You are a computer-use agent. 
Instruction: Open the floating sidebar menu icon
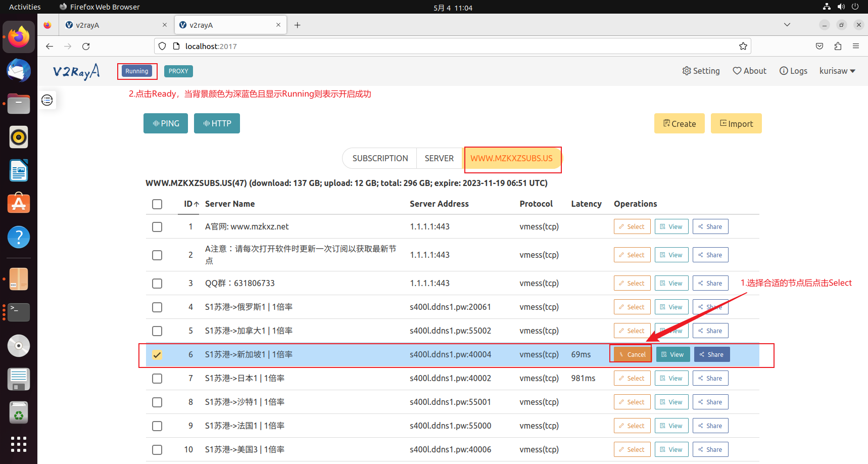pos(47,100)
